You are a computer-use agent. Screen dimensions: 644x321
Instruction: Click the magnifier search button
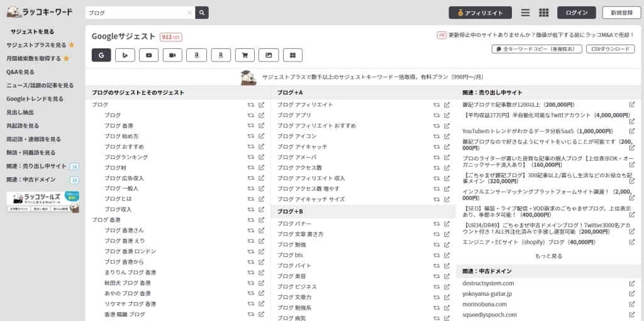(202, 13)
